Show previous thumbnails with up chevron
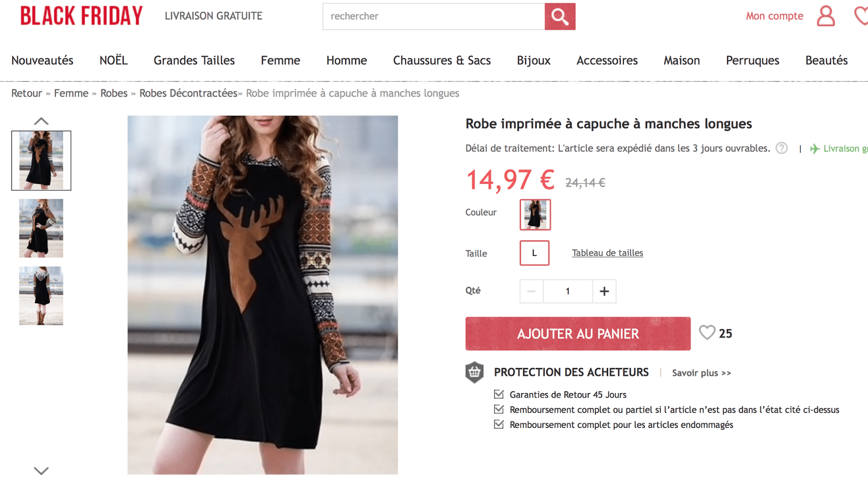Viewport: 868px width, 488px height. [41, 121]
